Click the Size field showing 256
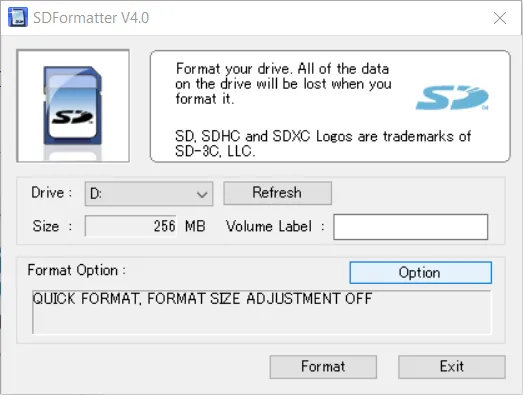Image resolution: width=523 pixels, height=395 pixels. tap(131, 226)
